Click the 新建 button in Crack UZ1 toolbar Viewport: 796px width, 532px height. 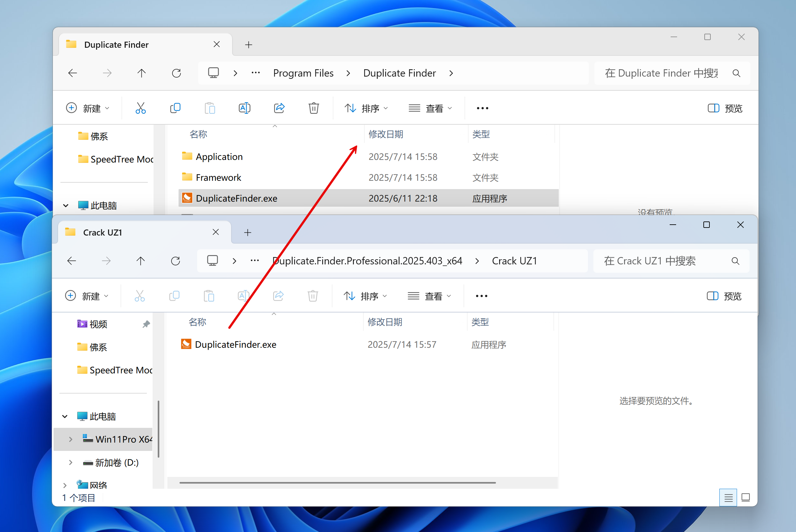[87, 296]
